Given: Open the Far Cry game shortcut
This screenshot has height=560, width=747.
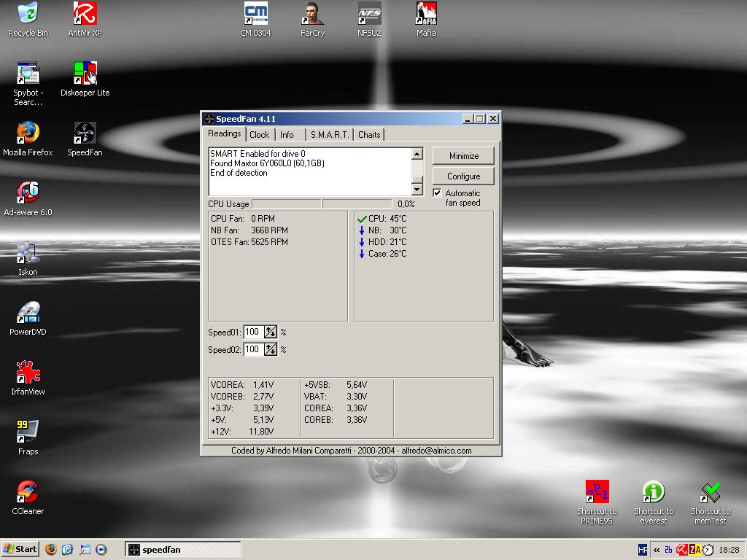Looking at the screenshot, I should click(312, 14).
